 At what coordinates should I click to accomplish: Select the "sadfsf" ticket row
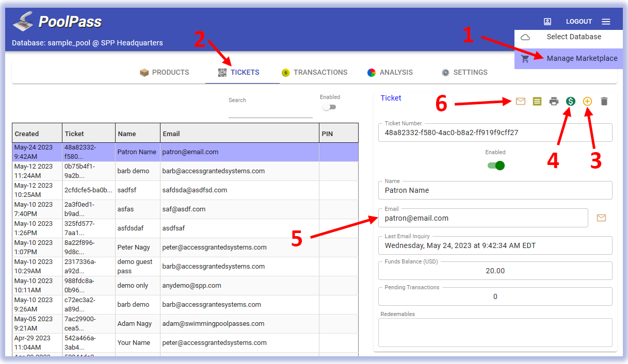pyautogui.click(x=185, y=190)
